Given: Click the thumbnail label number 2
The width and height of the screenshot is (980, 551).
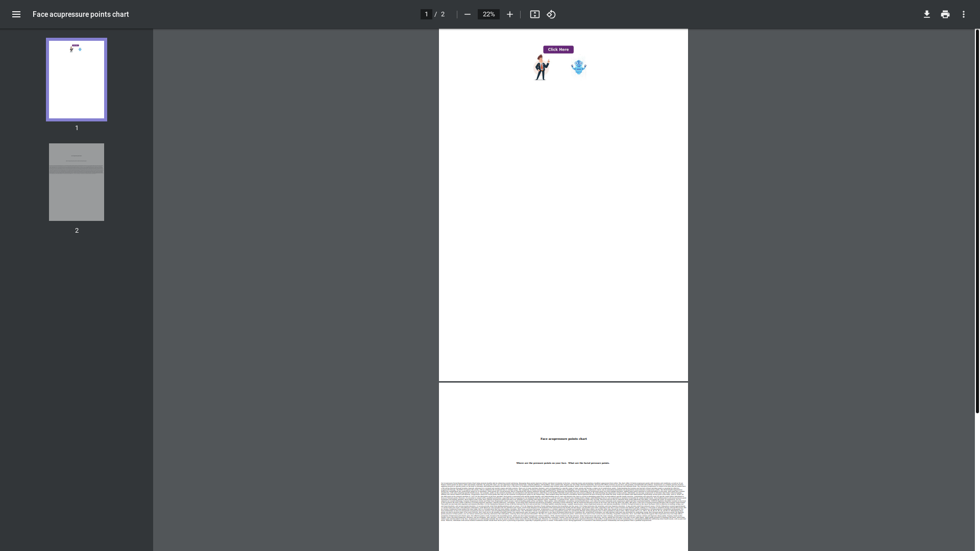Looking at the screenshot, I should 77,231.
